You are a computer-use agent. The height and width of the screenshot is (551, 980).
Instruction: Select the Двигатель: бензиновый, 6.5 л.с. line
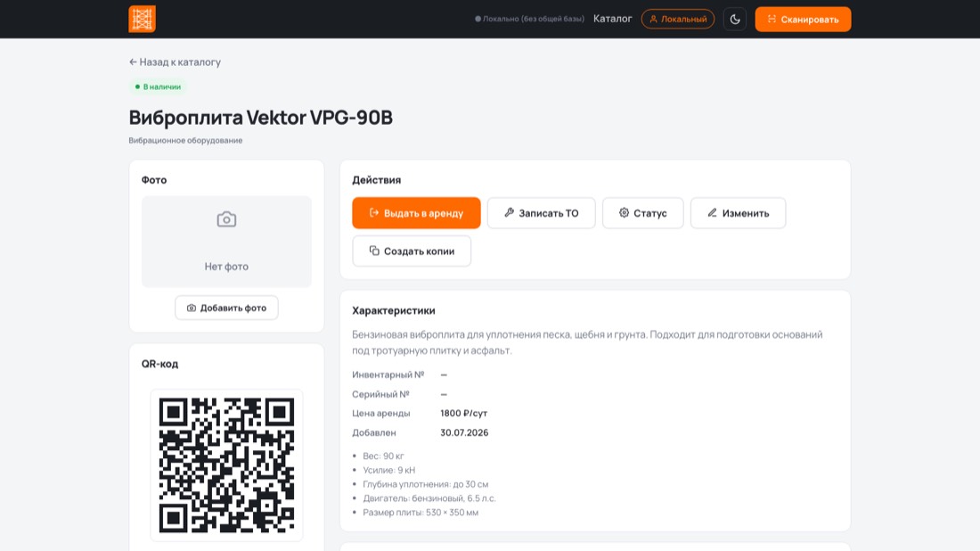(429, 498)
